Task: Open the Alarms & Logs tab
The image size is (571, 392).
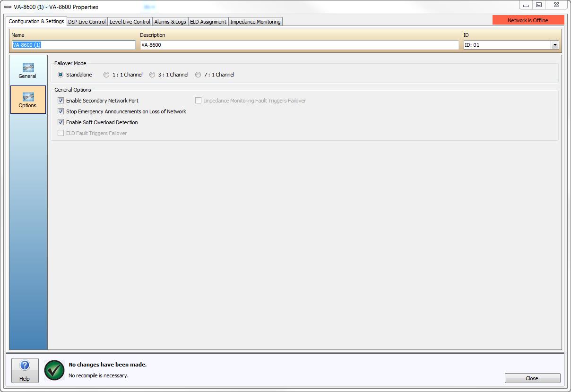Action: click(x=170, y=22)
